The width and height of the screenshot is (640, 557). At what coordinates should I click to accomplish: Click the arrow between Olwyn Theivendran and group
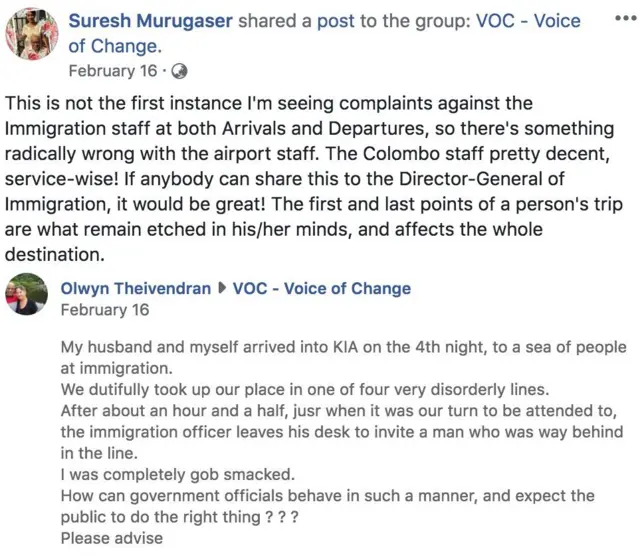pyautogui.click(x=222, y=289)
